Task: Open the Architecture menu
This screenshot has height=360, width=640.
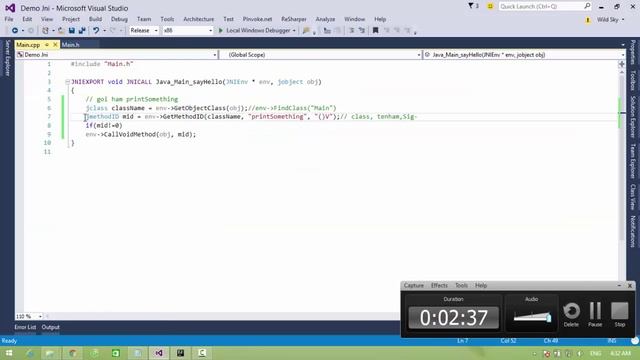Action: (198, 19)
